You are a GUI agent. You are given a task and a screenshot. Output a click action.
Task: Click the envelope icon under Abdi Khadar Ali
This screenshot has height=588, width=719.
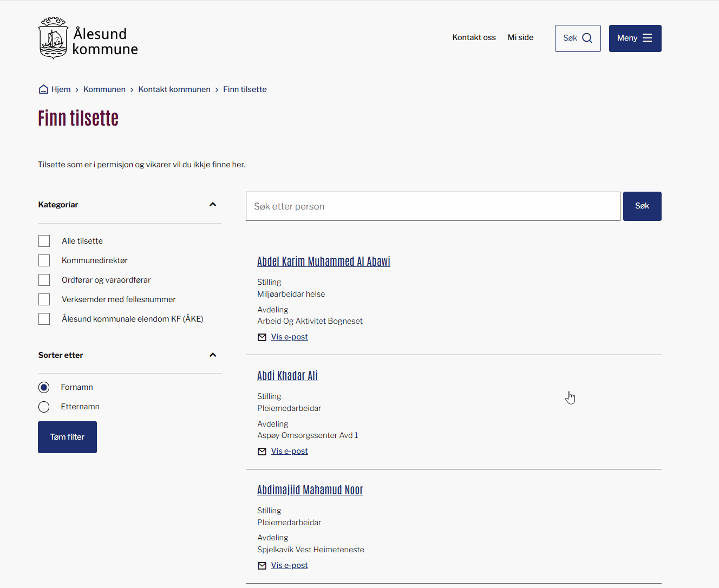(x=262, y=452)
